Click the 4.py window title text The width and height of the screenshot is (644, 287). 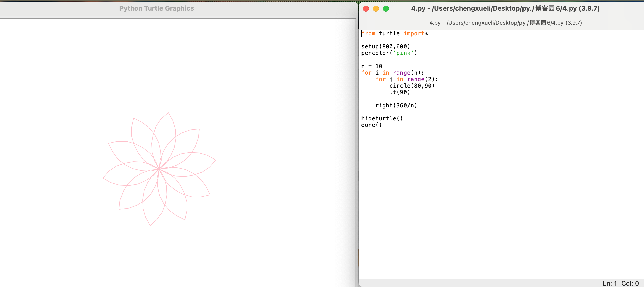(505, 8)
